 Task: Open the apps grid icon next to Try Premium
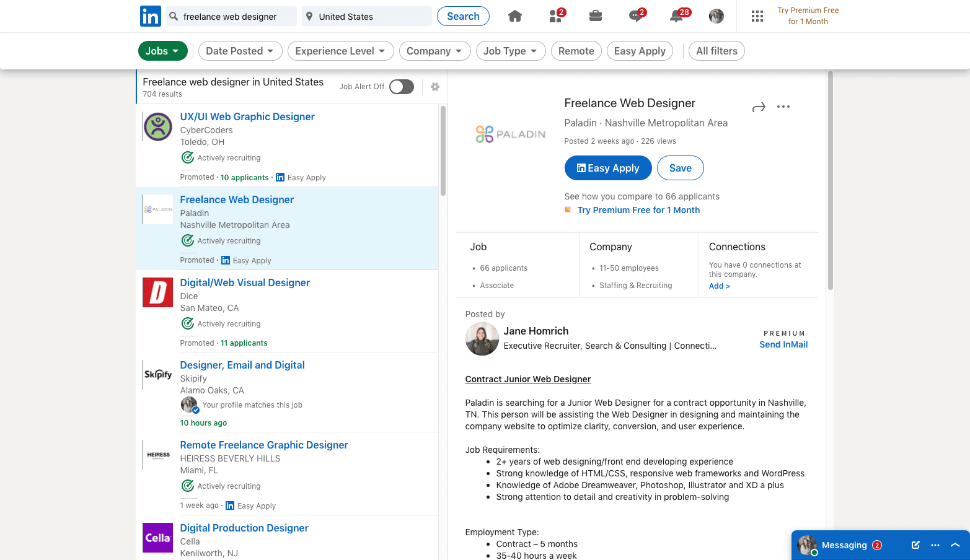point(757,16)
